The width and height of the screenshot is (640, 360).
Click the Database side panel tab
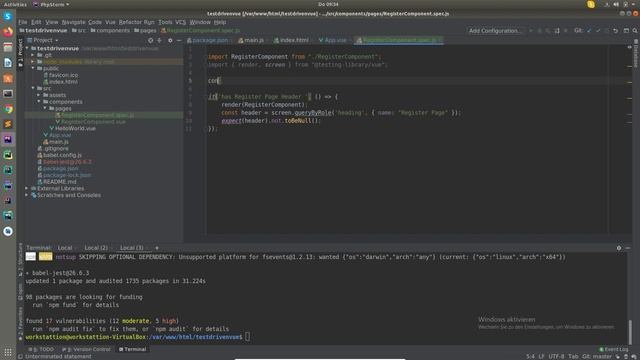point(636,53)
